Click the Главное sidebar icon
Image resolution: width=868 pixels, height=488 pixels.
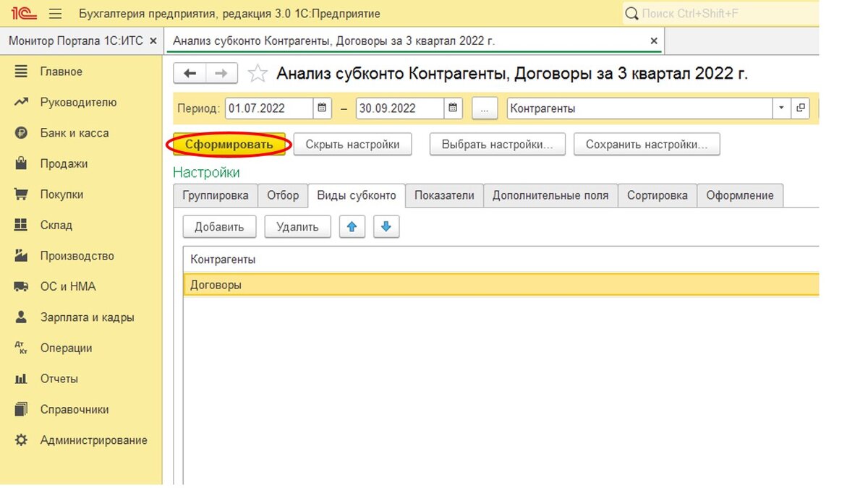[x=21, y=72]
